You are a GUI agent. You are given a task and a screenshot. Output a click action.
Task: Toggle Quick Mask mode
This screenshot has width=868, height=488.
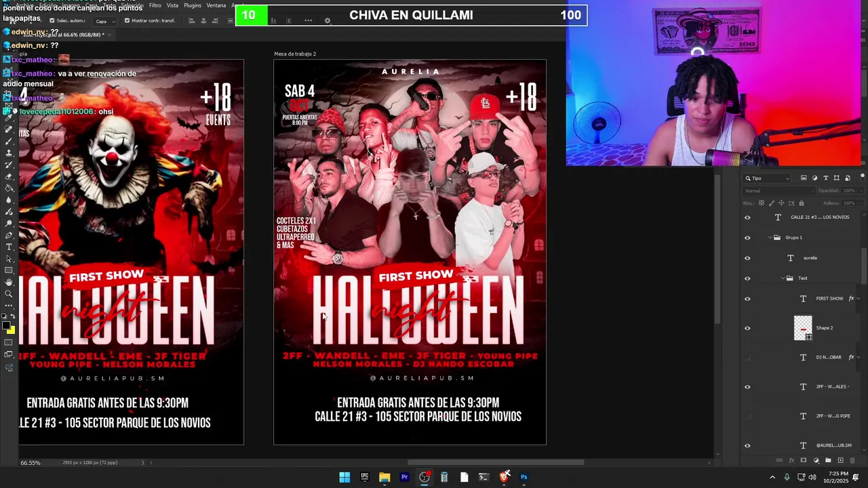click(9, 342)
